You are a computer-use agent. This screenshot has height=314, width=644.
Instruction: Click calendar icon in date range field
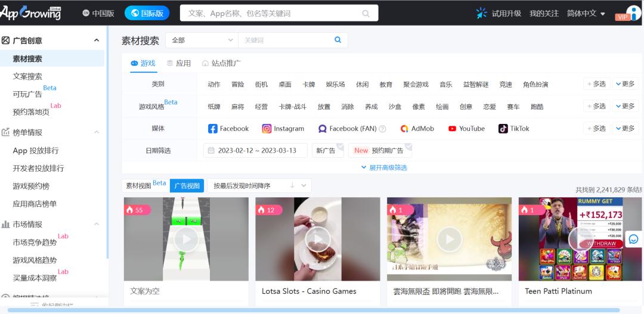point(211,150)
